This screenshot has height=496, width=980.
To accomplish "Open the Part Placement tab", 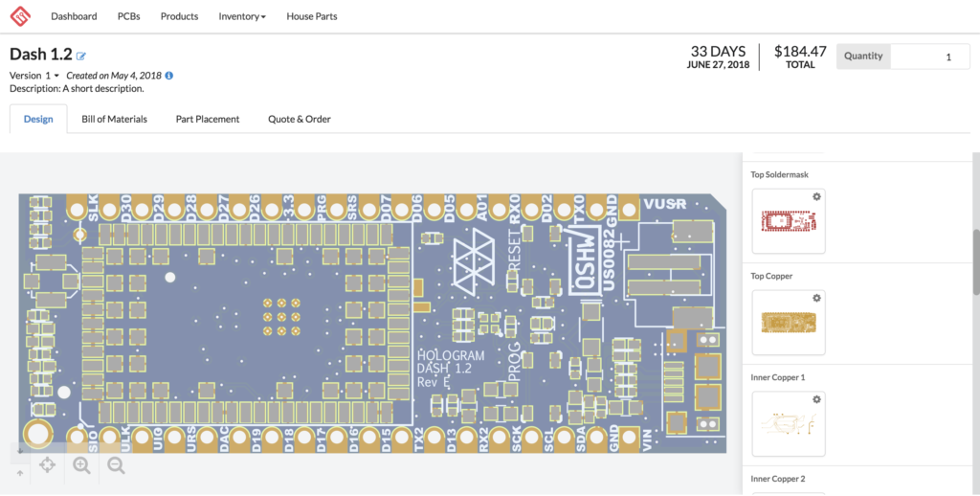I will (208, 119).
